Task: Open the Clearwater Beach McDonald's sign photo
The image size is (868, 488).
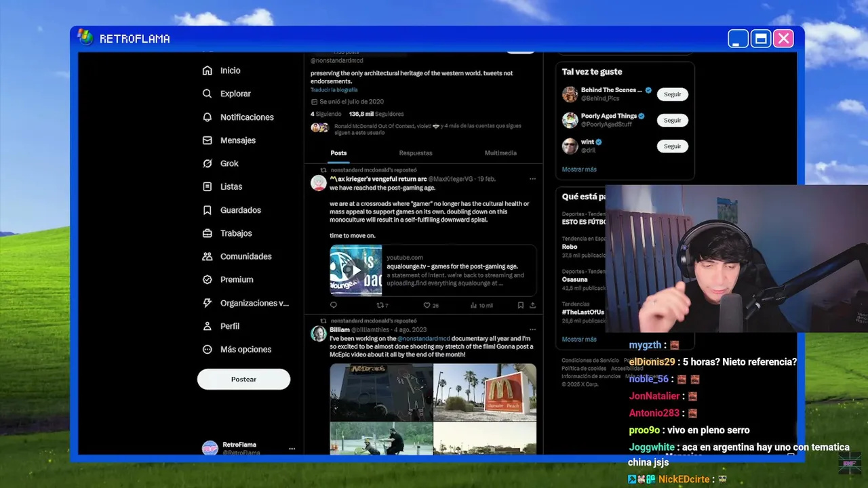Action: (485, 392)
